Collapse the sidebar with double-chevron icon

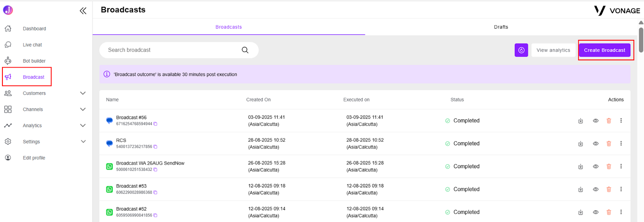pyautogui.click(x=83, y=11)
